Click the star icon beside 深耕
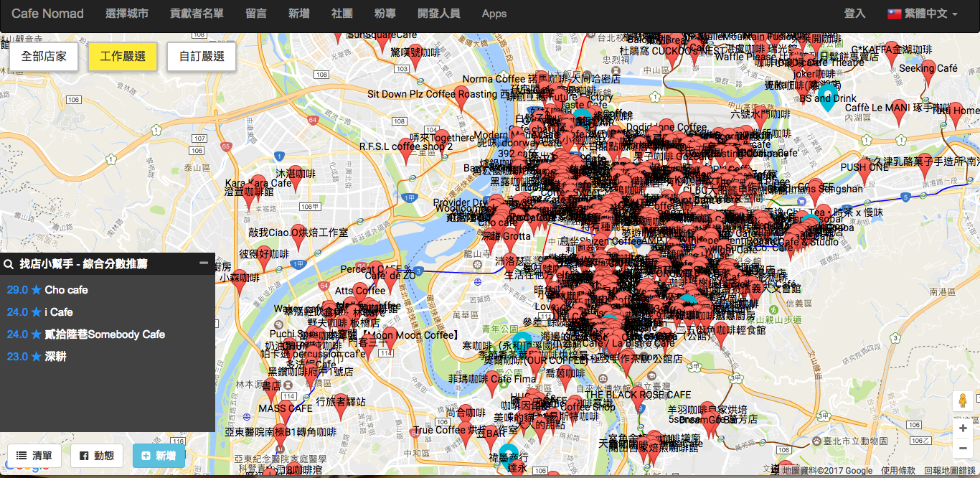Viewport: 980px width, 478px height. pos(37,357)
